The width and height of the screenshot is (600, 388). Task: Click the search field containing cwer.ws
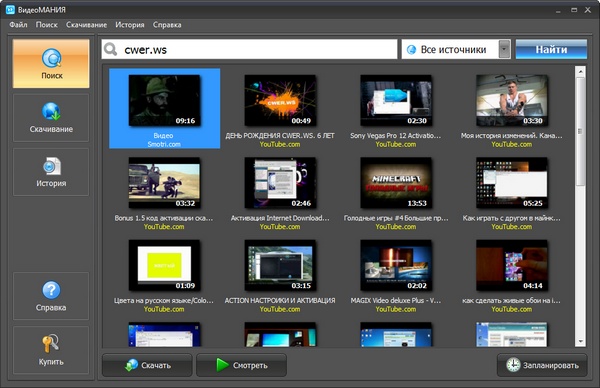(249, 49)
